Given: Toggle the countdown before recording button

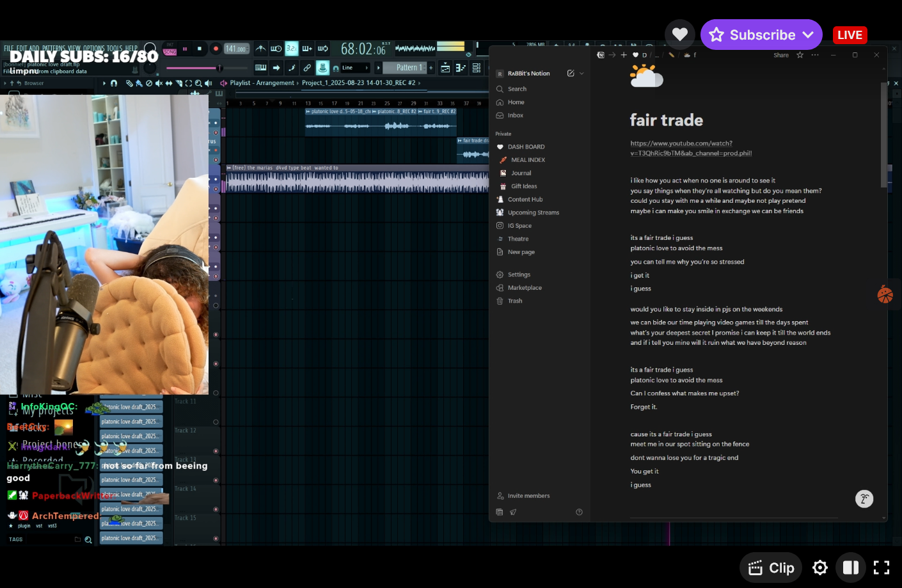Looking at the screenshot, I should (291, 49).
